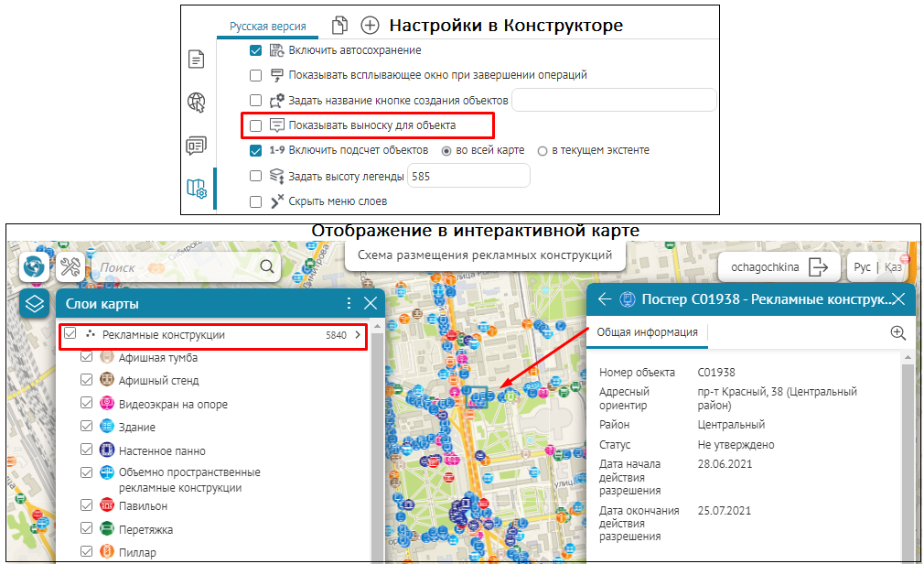Expand the Рекламные конструкции layer arrow

[358, 336]
